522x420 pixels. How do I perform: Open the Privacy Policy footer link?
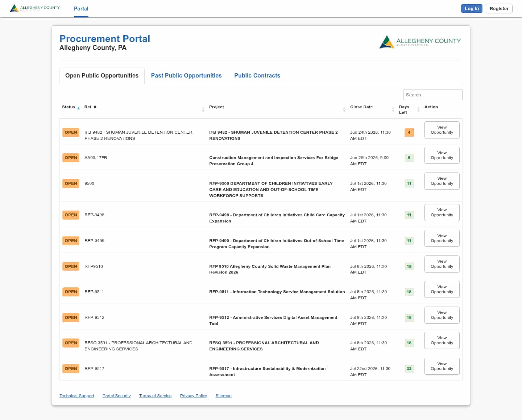[194, 396]
